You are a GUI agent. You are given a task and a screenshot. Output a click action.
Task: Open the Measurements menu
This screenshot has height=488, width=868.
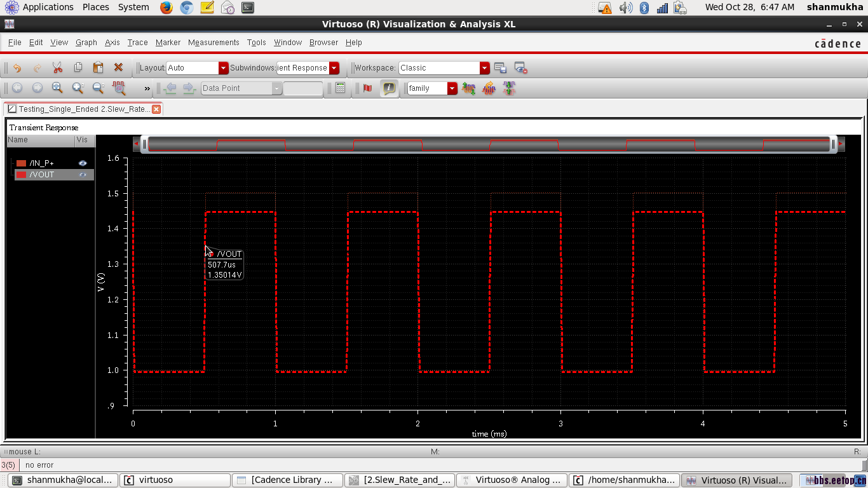(214, 43)
